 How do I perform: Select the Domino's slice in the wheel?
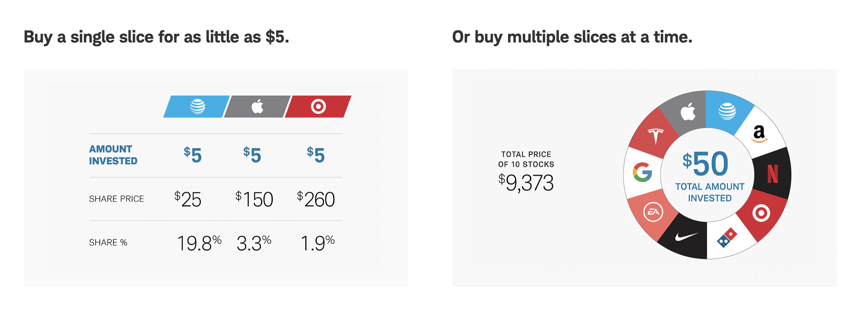(x=728, y=238)
